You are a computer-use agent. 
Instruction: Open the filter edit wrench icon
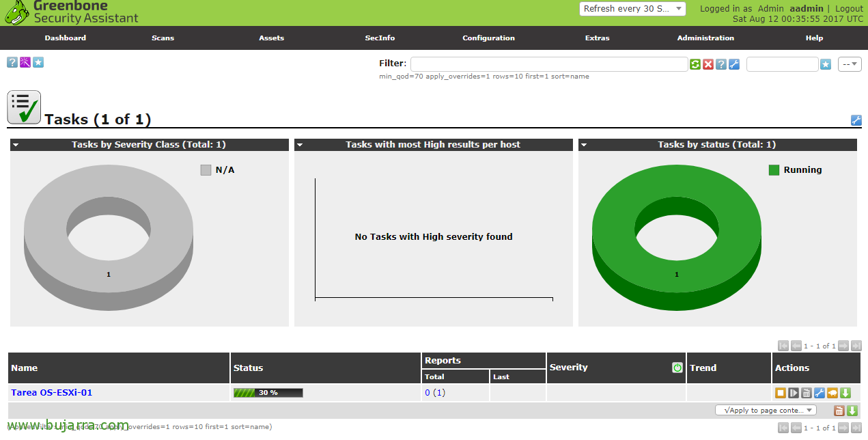point(734,64)
